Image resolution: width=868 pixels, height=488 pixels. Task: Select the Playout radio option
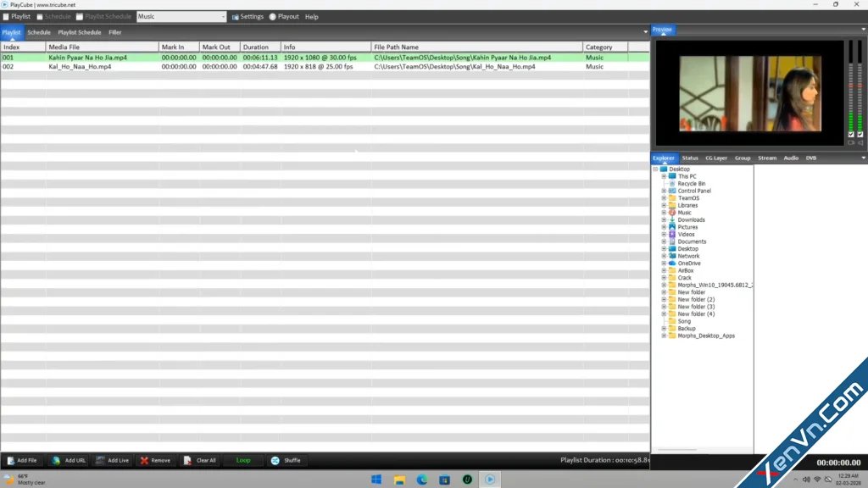[x=272, y=17]
